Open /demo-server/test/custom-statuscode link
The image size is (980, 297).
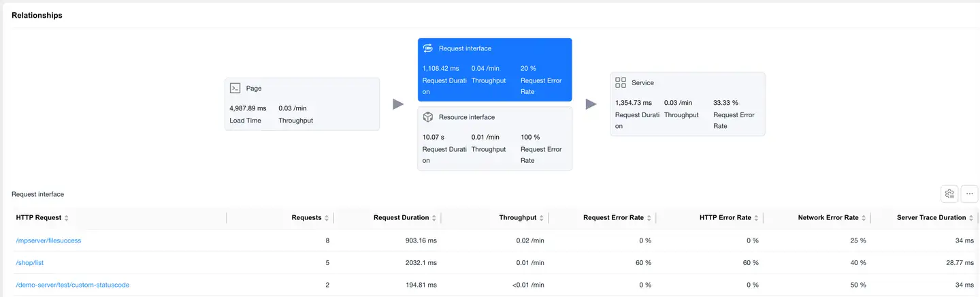coord(72,285)
